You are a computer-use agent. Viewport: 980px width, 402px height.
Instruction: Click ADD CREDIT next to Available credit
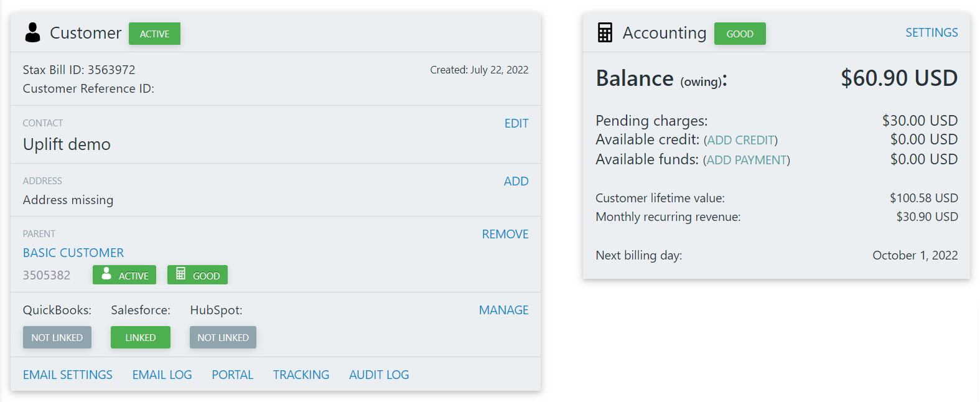click(x=740, y=140)
